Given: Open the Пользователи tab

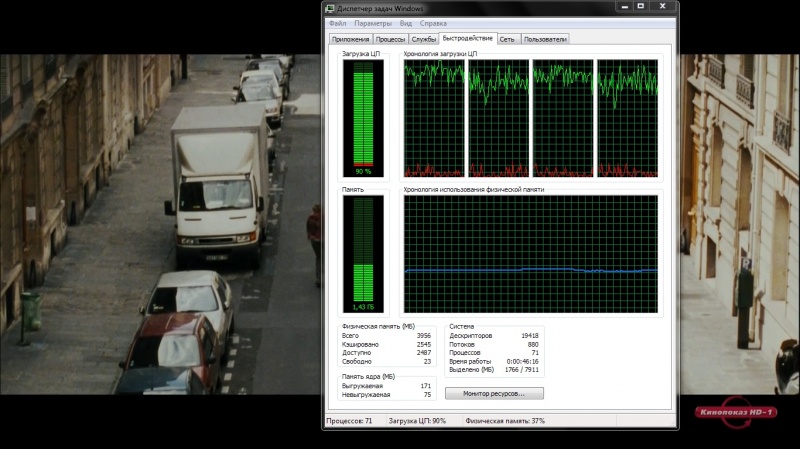Looking at the screenshot, I should pos(545,39).
